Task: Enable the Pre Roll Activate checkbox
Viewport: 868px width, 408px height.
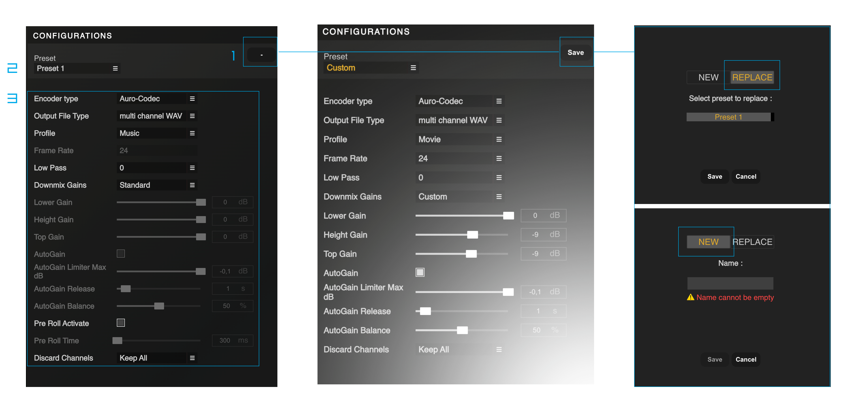Action: coord(121,322)
